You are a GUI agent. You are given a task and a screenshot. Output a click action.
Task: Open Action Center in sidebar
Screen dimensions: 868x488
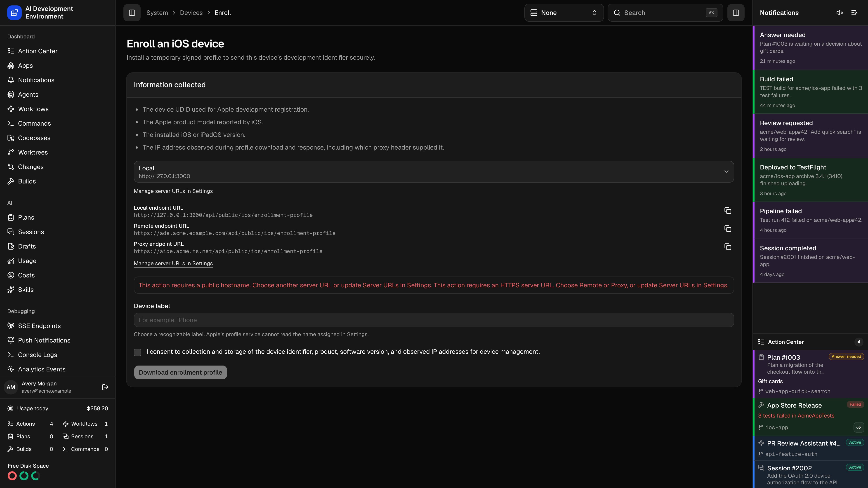58,51
